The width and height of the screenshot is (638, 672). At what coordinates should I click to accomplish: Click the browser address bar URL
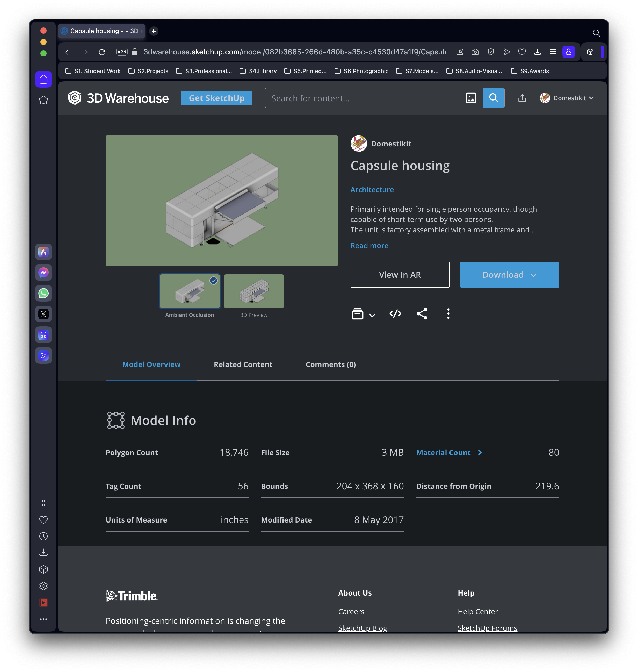(294, 52)
